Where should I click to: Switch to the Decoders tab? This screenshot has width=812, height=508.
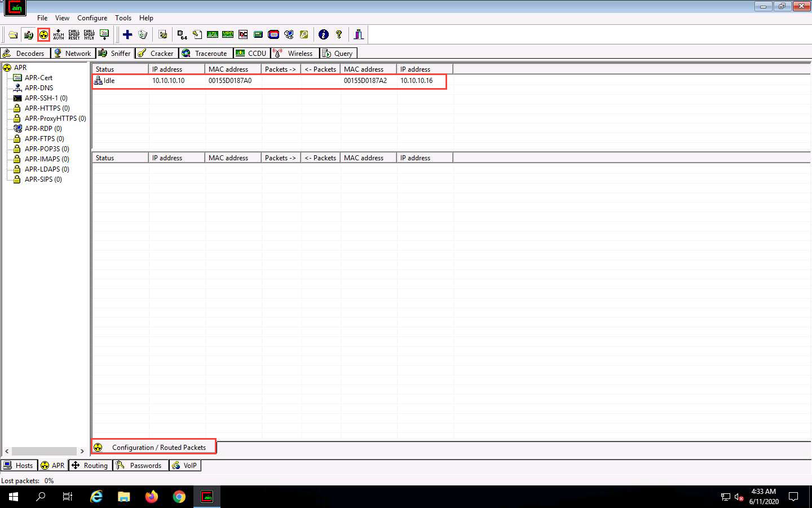(25, 53)
